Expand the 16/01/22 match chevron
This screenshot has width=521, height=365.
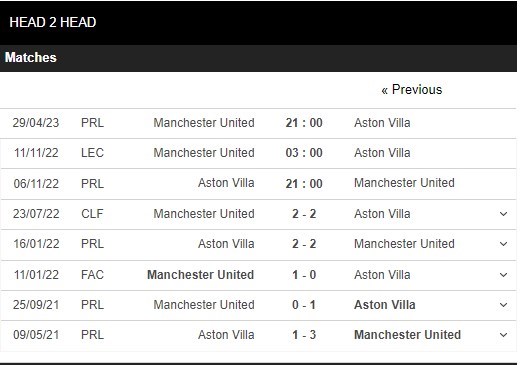point(503,244)
